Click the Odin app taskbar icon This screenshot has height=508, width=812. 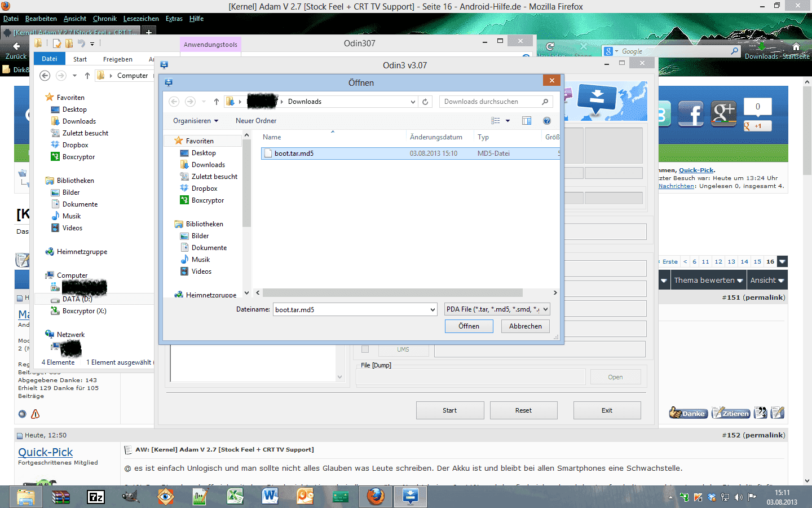click(x=410, y=497)
